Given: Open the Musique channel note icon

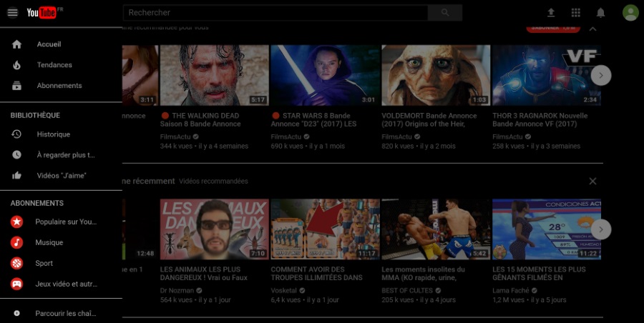Looking at the screenshot, I should pyautogui.click(x=17, y=242).
